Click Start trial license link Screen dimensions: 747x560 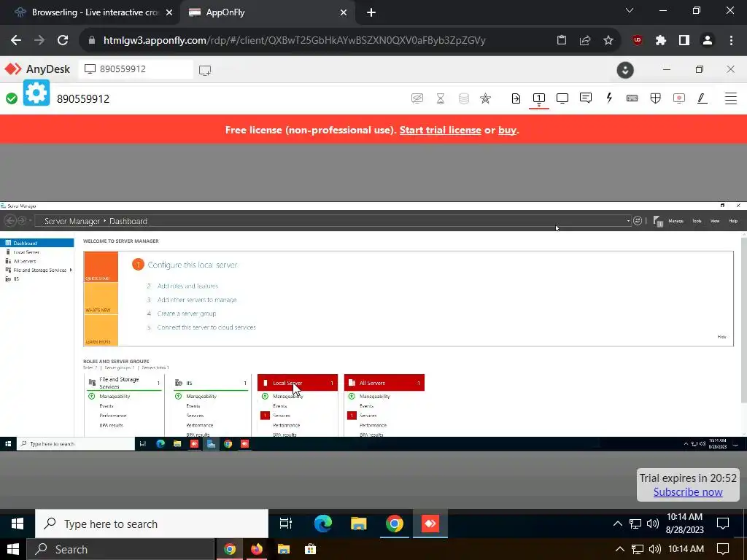[x=440, y=130]
